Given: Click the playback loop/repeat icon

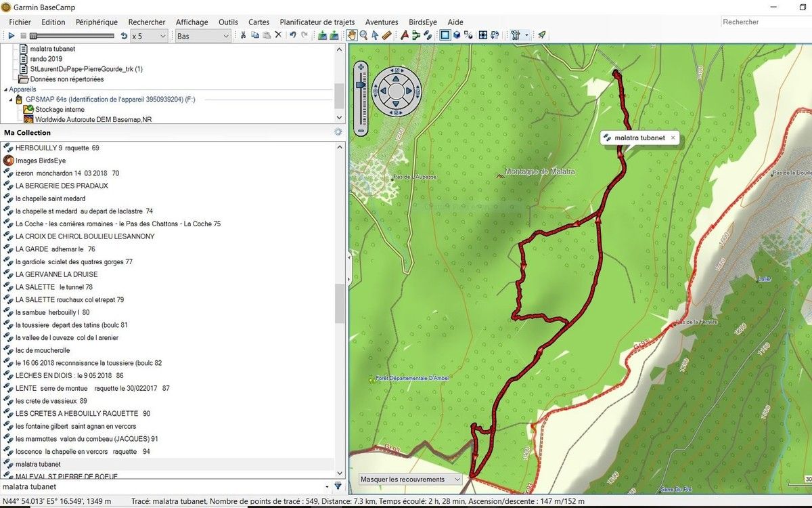Looking at the screenshot, I should point(124,36).
